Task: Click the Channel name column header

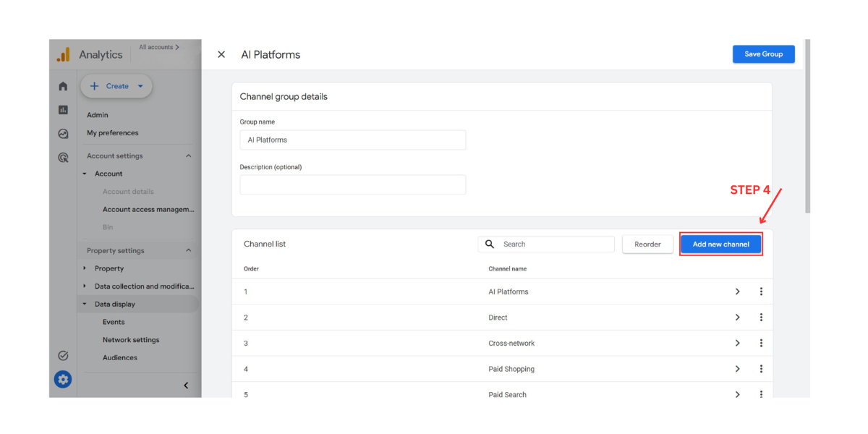Action: 507,268
